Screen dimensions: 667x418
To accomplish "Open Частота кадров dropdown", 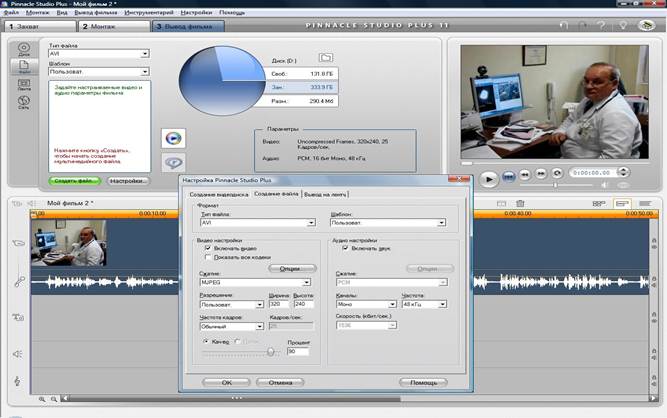I will 232,327.
